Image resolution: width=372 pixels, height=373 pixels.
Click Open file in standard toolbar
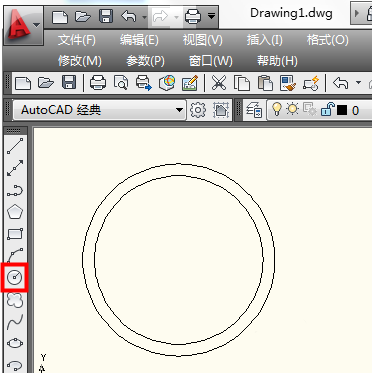46,82
